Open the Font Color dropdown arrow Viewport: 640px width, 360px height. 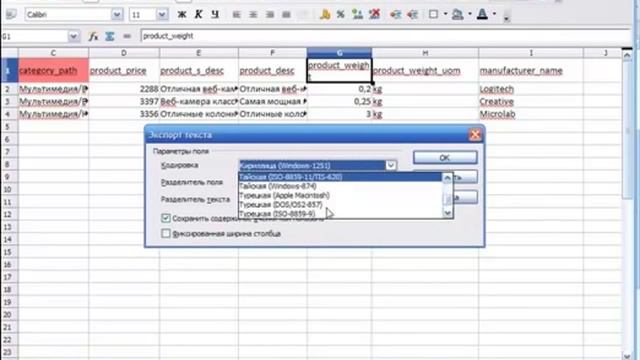(x=494, y=14)
